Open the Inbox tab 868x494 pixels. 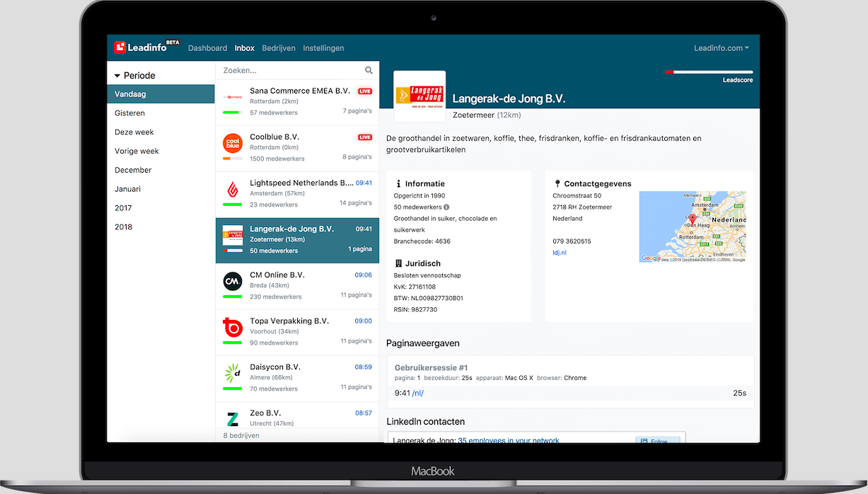point(245,48)
